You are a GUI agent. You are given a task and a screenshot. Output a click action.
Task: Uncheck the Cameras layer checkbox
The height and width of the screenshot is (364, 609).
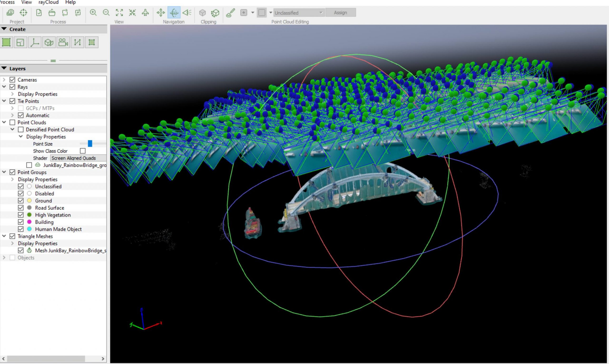click(x=12, y=80)
